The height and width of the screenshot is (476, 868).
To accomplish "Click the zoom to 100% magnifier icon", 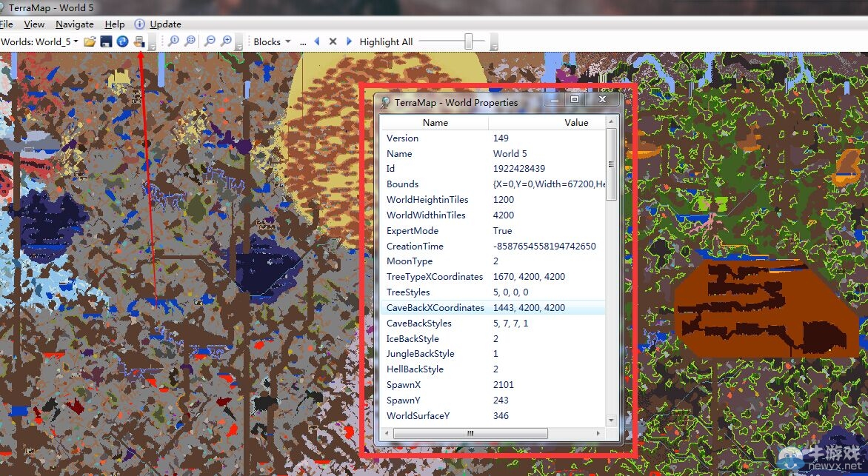I will 174,41.
